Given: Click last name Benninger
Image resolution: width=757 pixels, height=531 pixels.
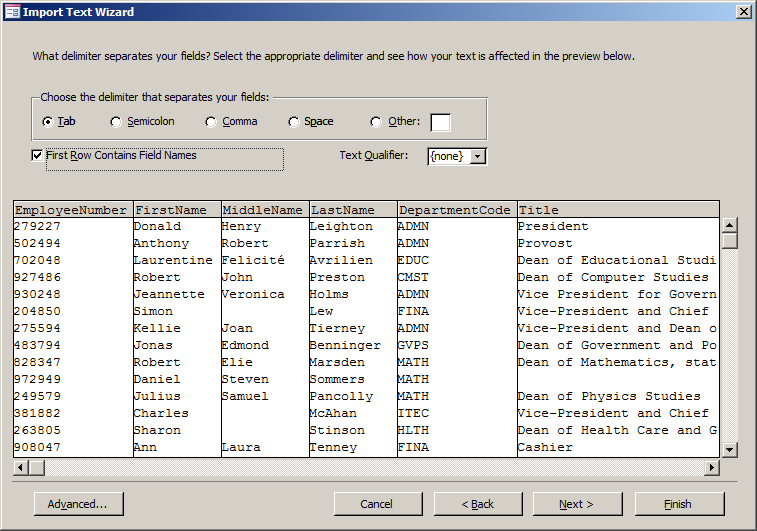Looking at the screenshot, I should (x=345, y=345).
